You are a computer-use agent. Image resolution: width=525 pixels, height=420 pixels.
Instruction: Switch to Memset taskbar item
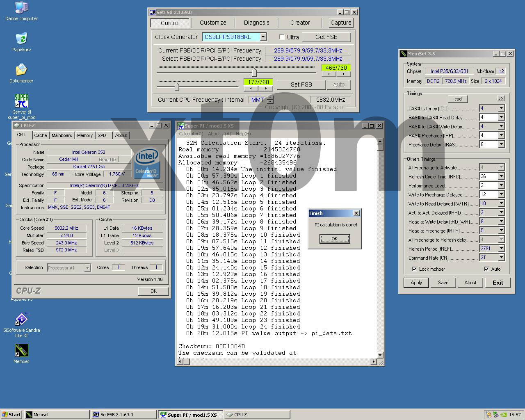pyautogui.click(x=57, y=415)
